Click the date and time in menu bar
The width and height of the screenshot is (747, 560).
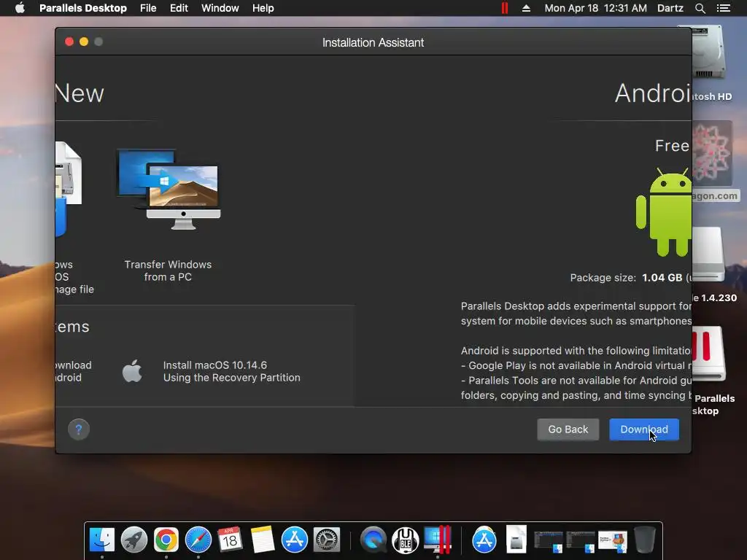[x=595, y=8]
